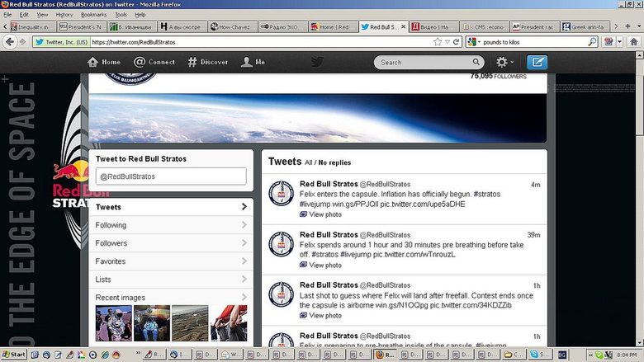The height and width of the screenshot is (362, 644).
Task: Close the Red Bull S... tab
Action: point(403,26)
